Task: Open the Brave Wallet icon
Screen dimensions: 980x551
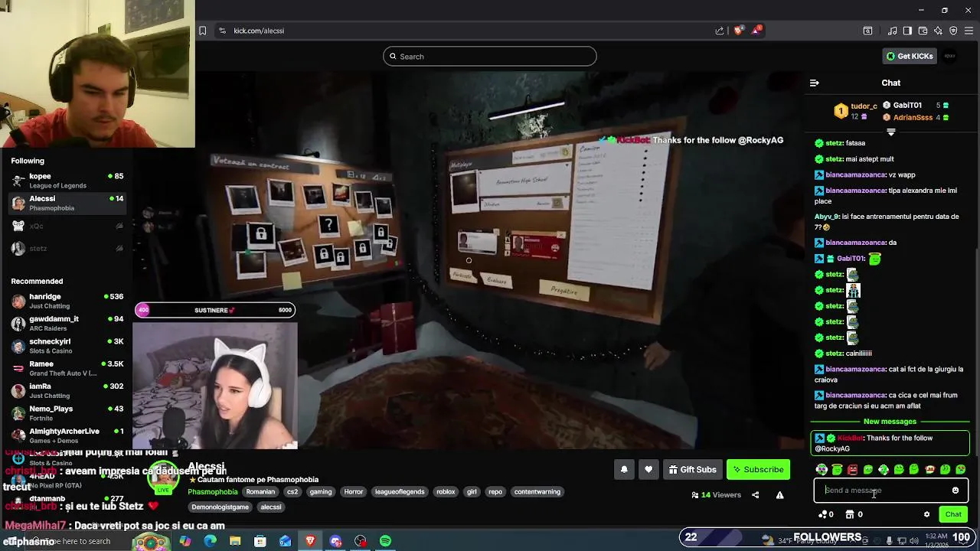Action: click(923, 31)
